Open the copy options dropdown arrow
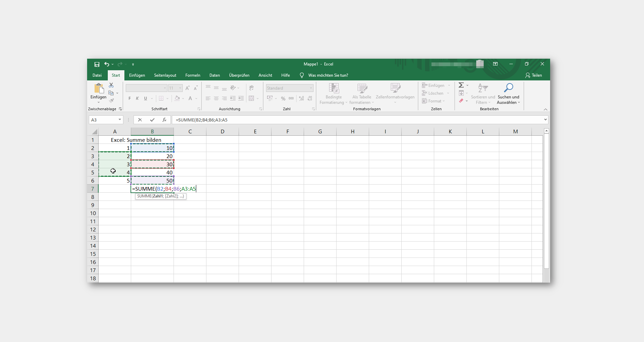Screen dimensions: 644x342 point(117,93)
